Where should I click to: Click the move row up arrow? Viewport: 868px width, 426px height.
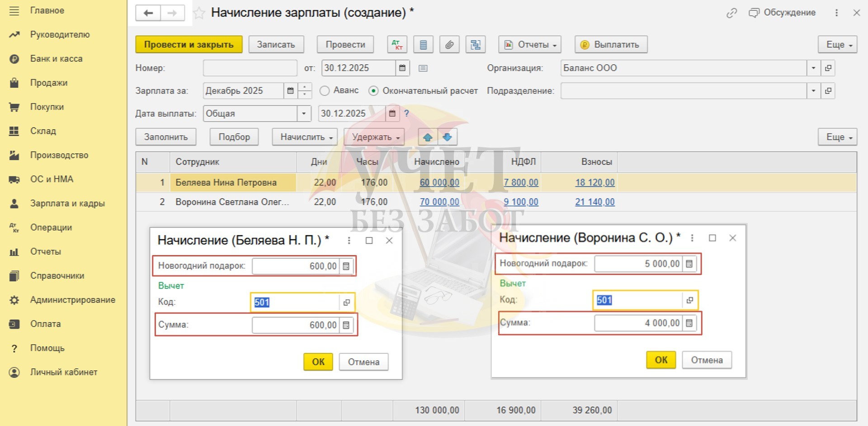point(428,137)
